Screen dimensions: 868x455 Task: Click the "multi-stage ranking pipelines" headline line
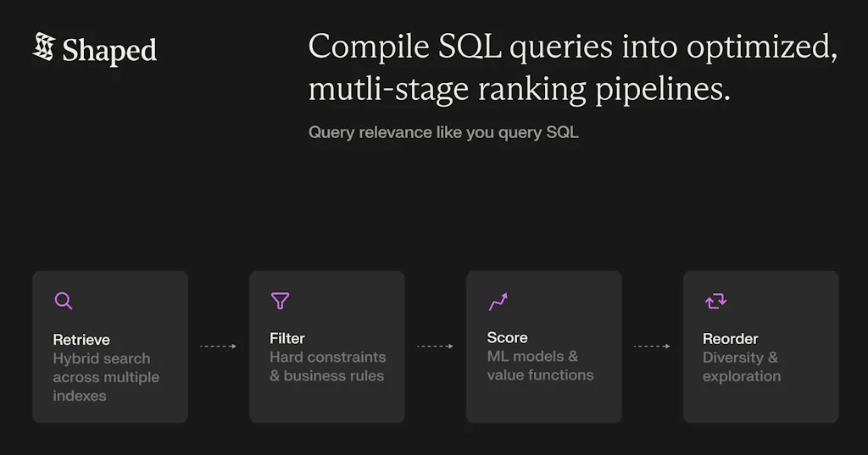click(x=519, y=90)
